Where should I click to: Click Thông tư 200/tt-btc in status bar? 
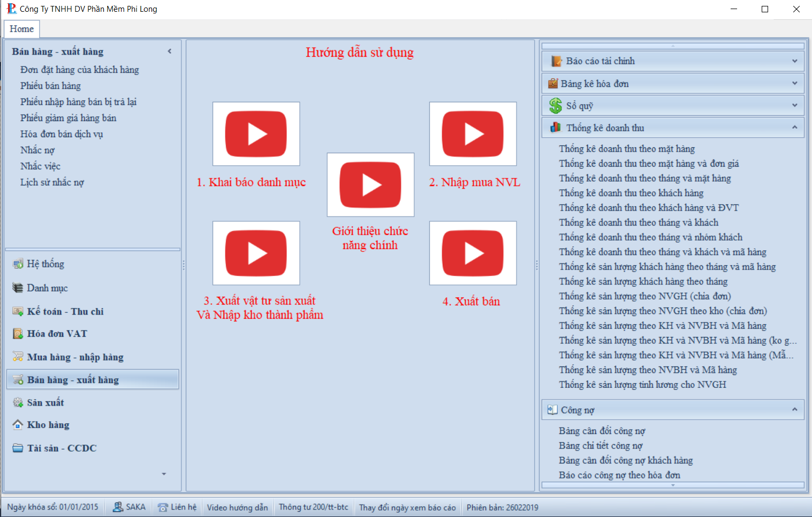313,507
